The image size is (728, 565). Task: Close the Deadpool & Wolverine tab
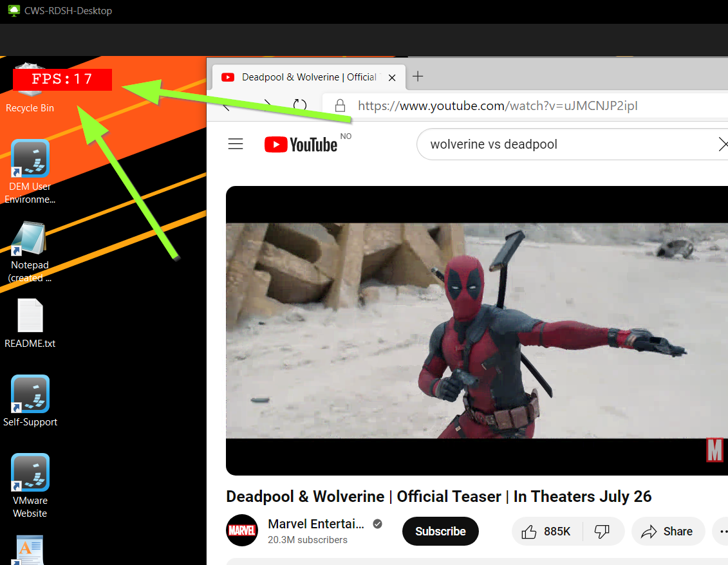[392, 77]
